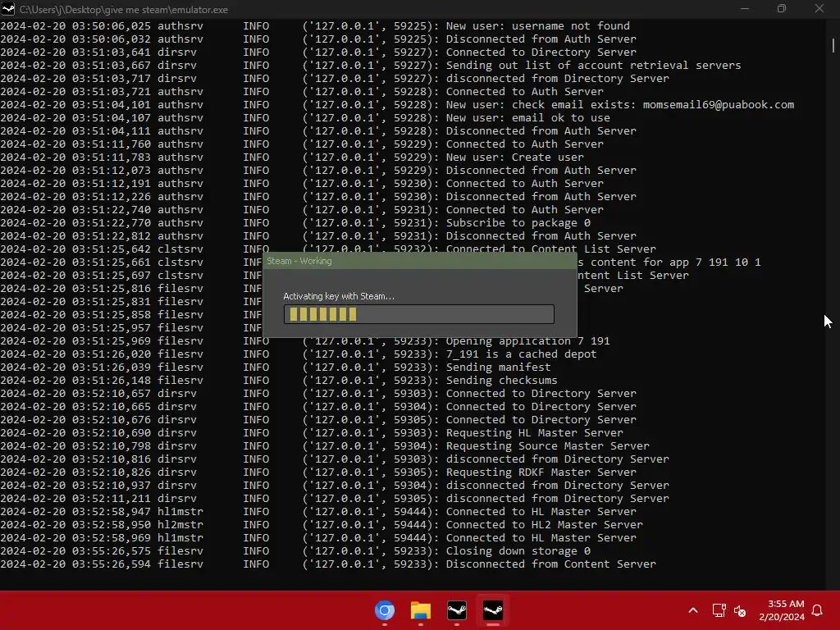This screenshot has height=630, width=840.
Task: Click email 'momsemail69@puabook.com' in log
Action: [x=719, y=105]
